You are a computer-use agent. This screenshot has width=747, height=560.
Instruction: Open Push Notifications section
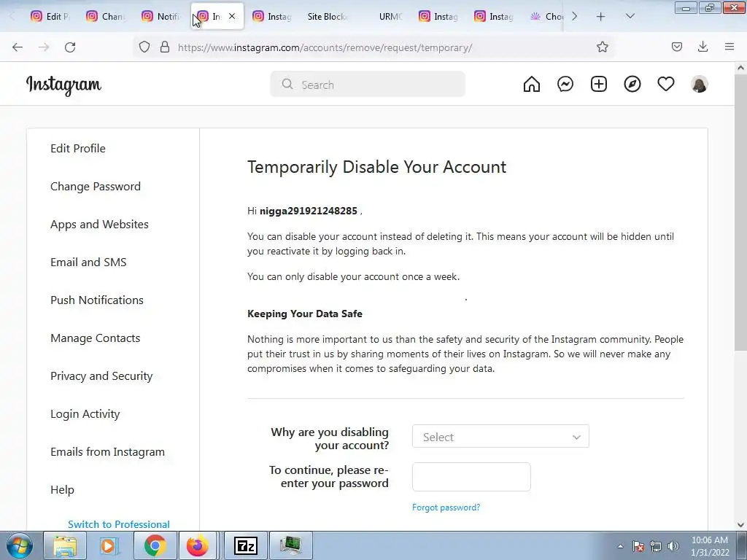97,300
